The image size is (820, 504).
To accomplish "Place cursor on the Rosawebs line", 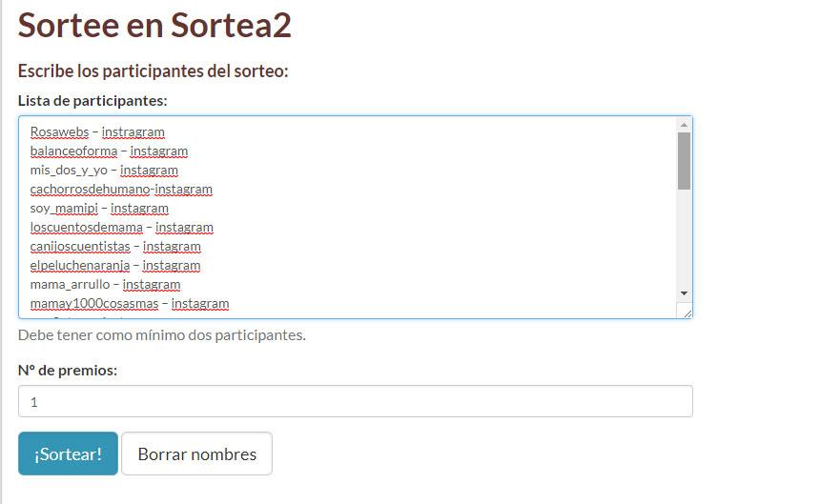I will point(97,132).
